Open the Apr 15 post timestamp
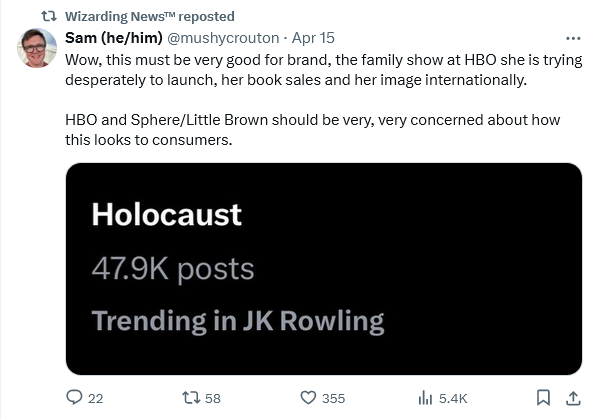 coord(313,38)
